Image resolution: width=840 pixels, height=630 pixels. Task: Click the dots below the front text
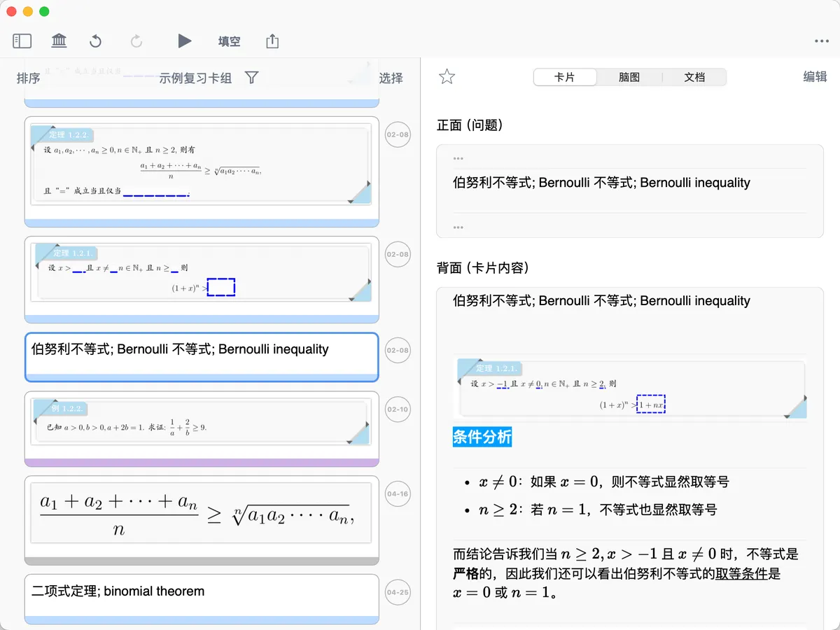click(458, 227)
